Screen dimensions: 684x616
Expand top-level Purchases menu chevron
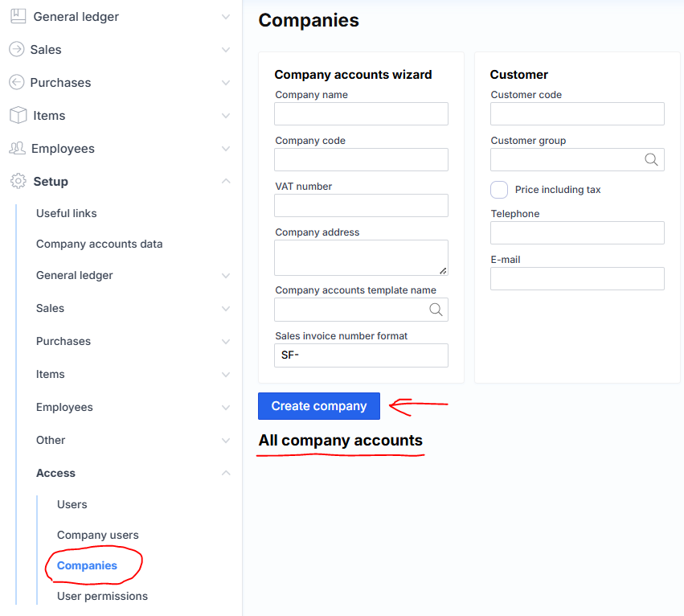pyautogui.click(x=226, y=82)
